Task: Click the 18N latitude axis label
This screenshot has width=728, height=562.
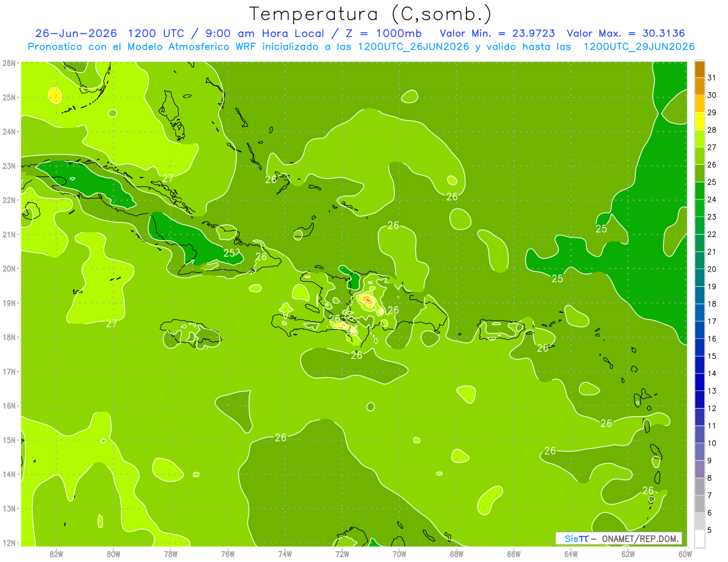Action: coord(8,337)
